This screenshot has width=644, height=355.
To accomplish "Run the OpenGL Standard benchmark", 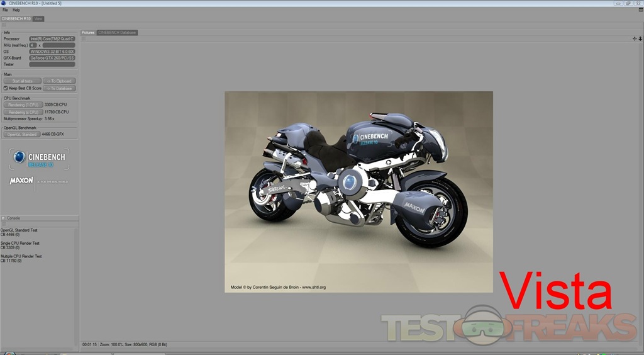I will click(22, 134).
